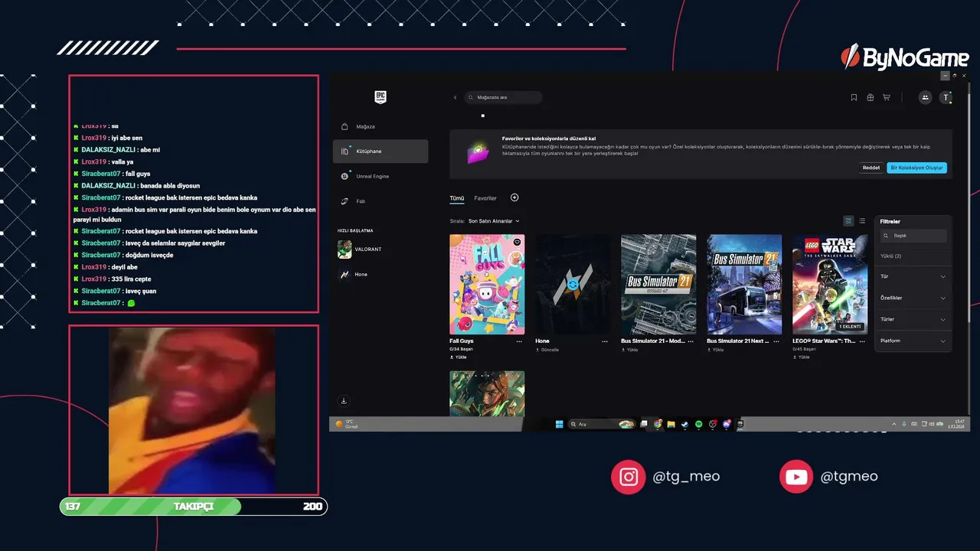Screen dimensions: 980x551
Task: Click Güncelle under Hone
Action: tap(547, 350)
